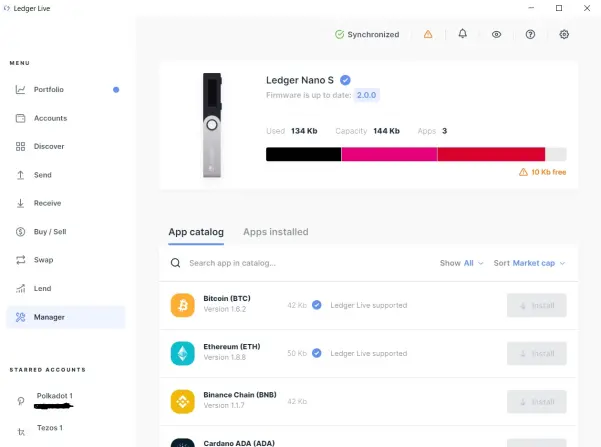This screenshot has height=447, width=601.
Task: Click the Used 134 Kb value
Action: 304,131
